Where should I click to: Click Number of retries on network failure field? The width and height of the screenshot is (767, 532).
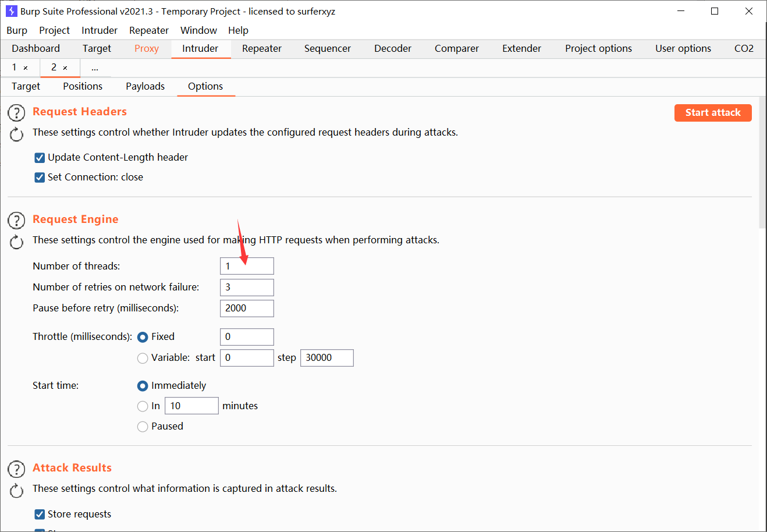[247, 288]
